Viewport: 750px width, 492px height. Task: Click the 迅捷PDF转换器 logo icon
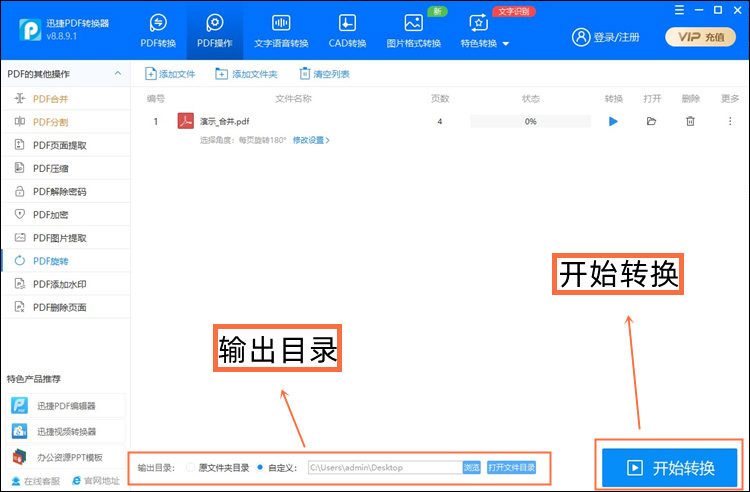(30, 30)
